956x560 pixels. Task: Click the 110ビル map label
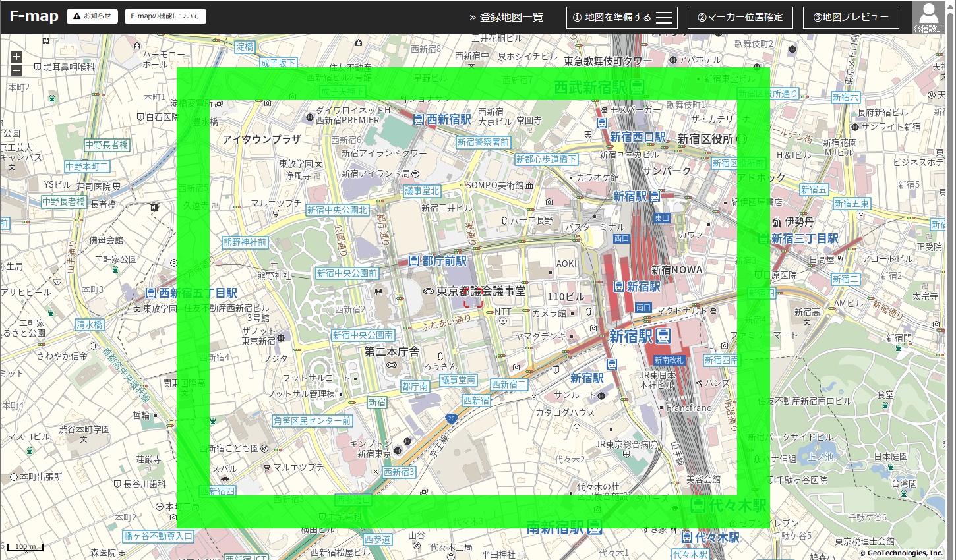click(x=566, y=297)
